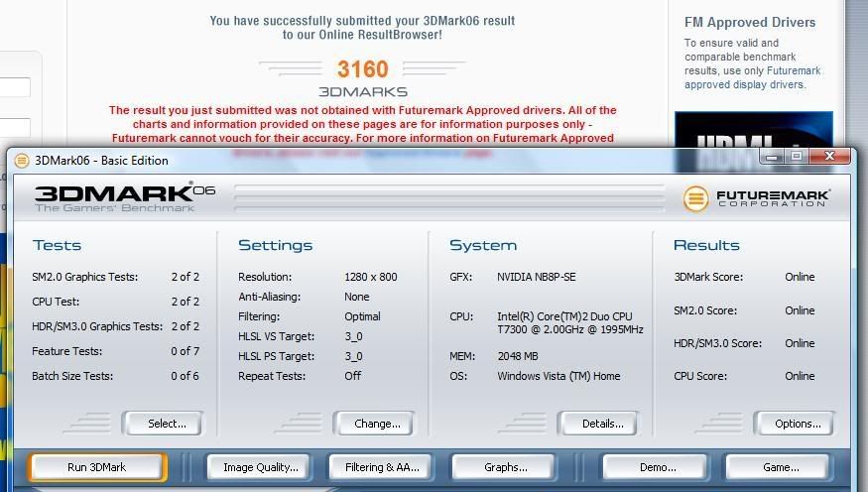Close the 3DMark06 window

click(829, 157)
